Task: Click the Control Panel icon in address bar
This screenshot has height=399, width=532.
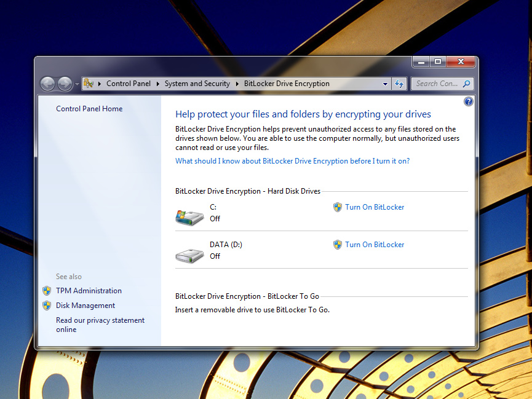Action: click(x=89, y=84)
